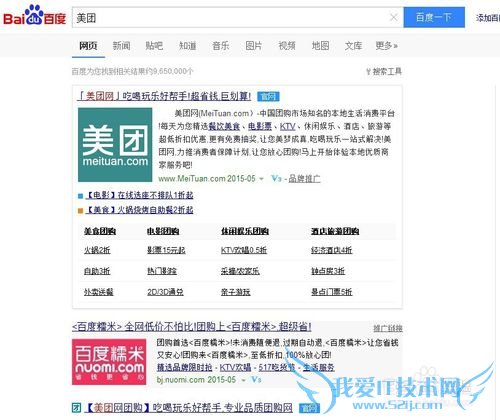Open 搜索工具 filter
The width and height of the screenshot is (500, 420).
(384, 71)
